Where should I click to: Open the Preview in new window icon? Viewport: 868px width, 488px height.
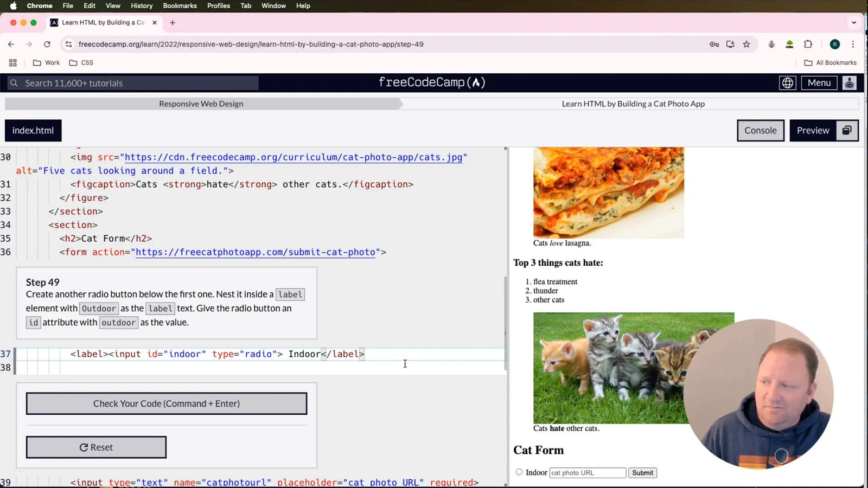point(847,130)
